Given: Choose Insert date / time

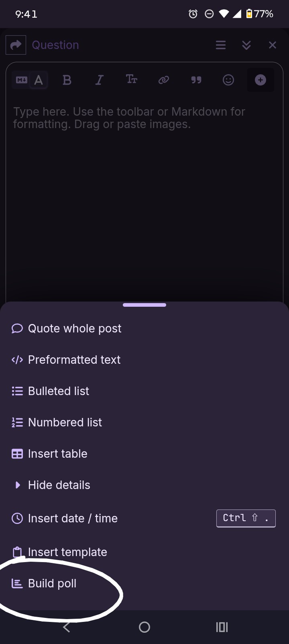Looking at the screenshot, I should (x=73, y=518).
